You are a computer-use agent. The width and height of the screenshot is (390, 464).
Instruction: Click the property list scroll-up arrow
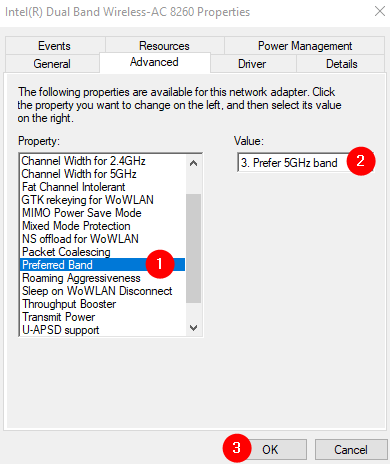click(x=193, y=163)
